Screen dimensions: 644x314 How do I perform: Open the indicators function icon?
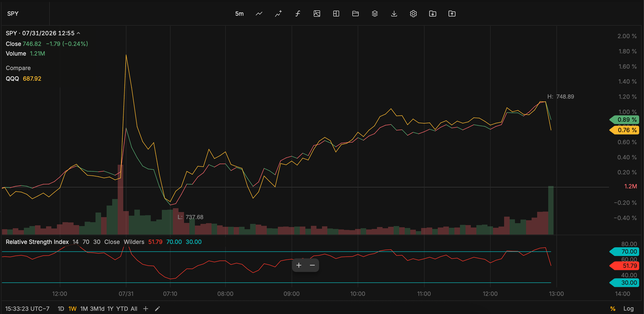tap(298, 14)
